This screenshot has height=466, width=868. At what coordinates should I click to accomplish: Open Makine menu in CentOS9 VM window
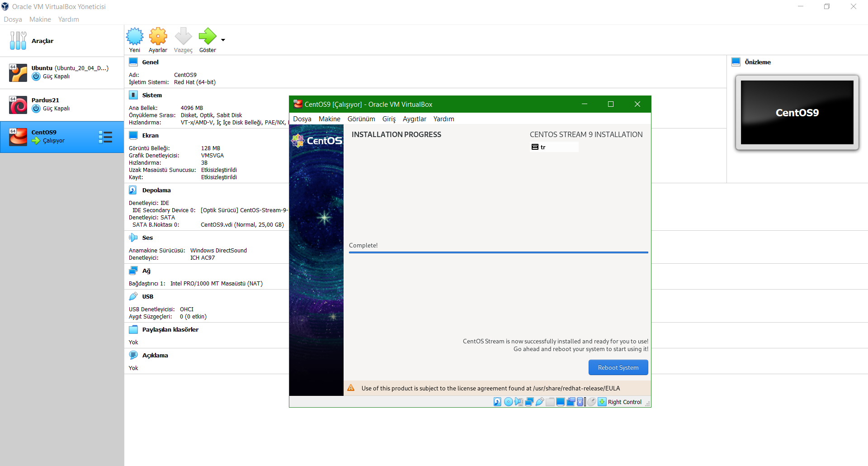coord(330,119)
